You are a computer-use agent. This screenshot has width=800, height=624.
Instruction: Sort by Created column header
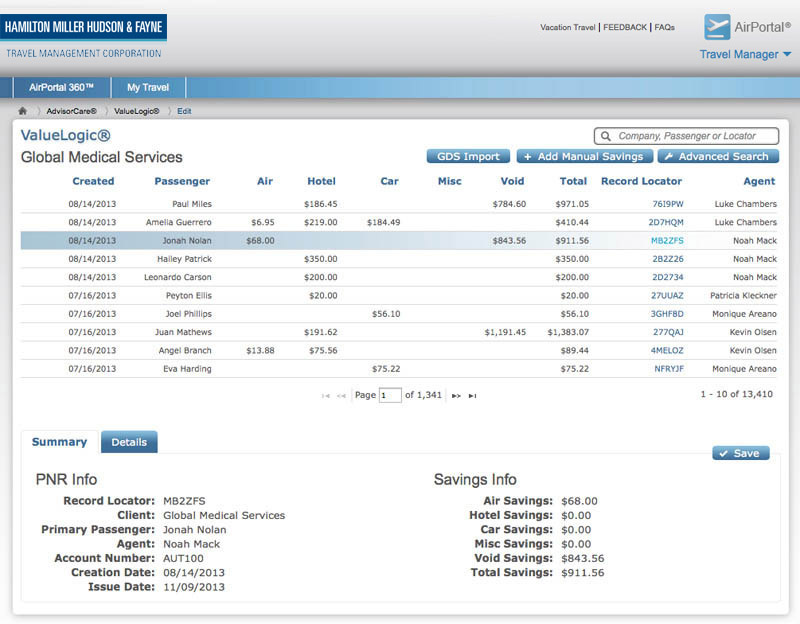pyautogui.click(x=93, y=181)
